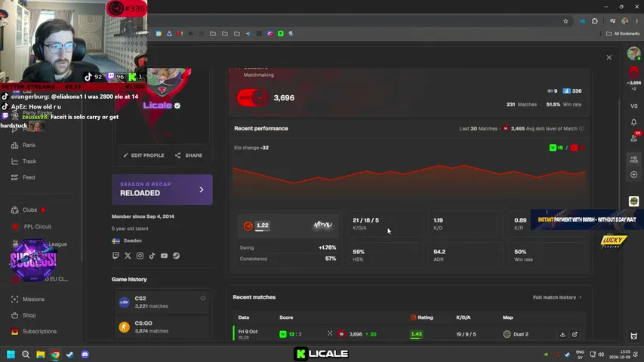Screen dimensions: 644x362
Task: Click the Map column header
Action: 507,318
